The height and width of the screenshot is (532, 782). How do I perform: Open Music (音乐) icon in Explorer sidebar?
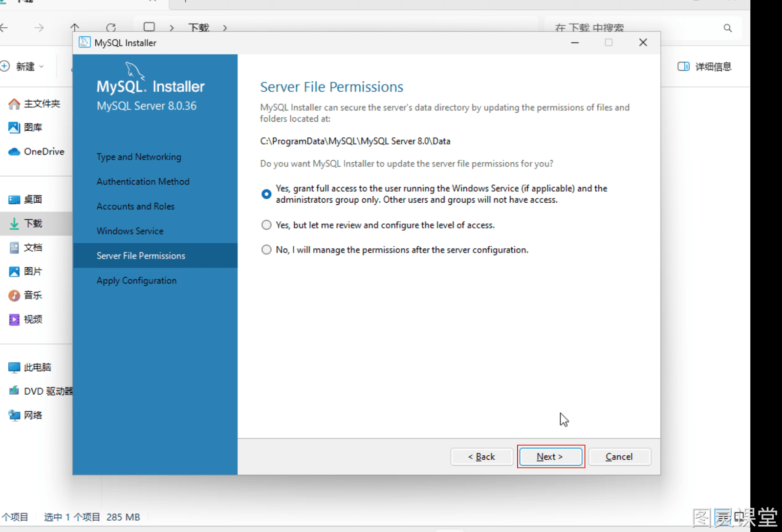coord(14,295)
